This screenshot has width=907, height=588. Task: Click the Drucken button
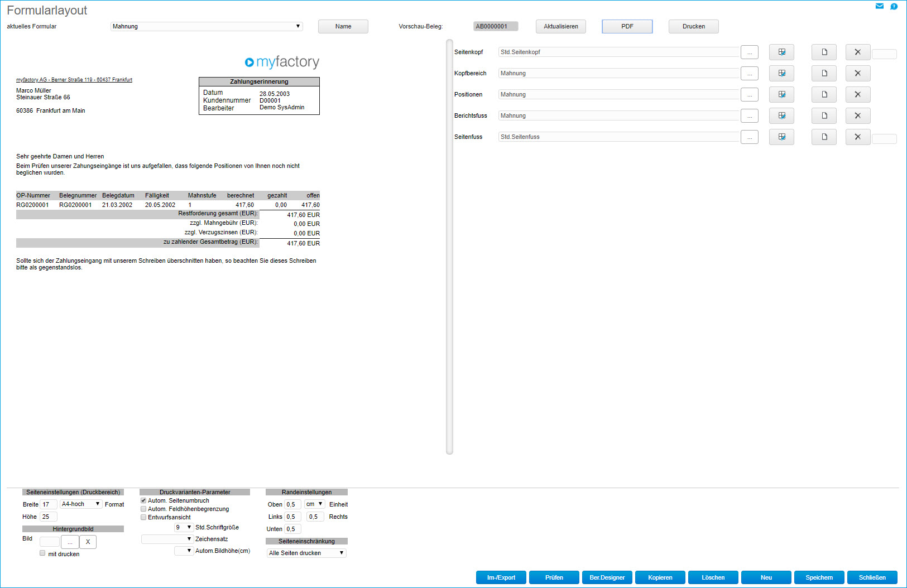[x=694, y=26]
